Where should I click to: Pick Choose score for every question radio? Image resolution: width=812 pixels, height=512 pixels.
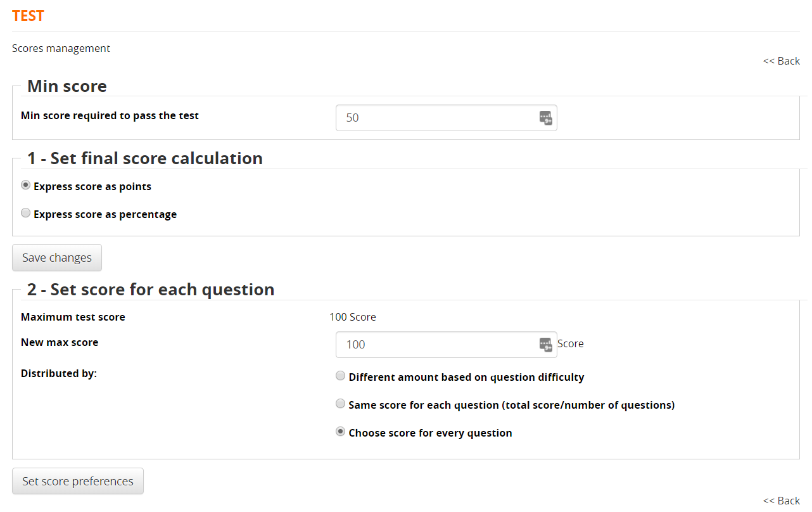click(x=341, y=432)
